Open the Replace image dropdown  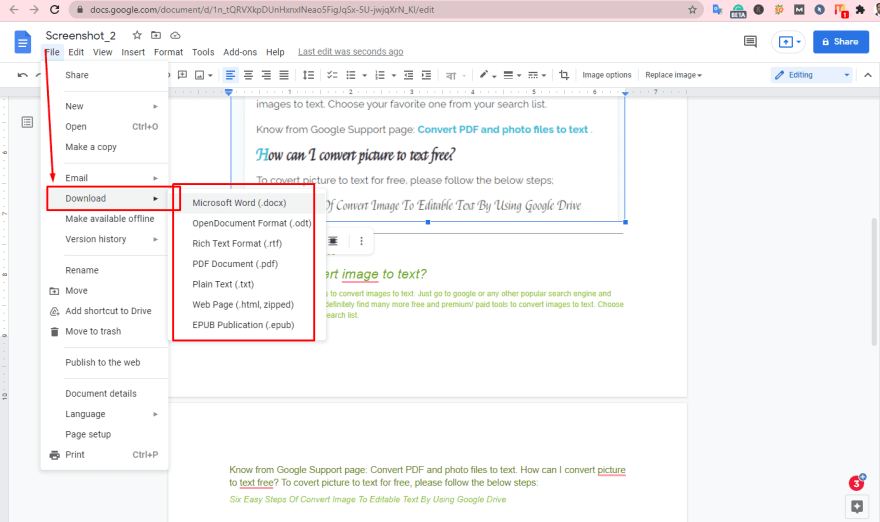tap(673, 75)
